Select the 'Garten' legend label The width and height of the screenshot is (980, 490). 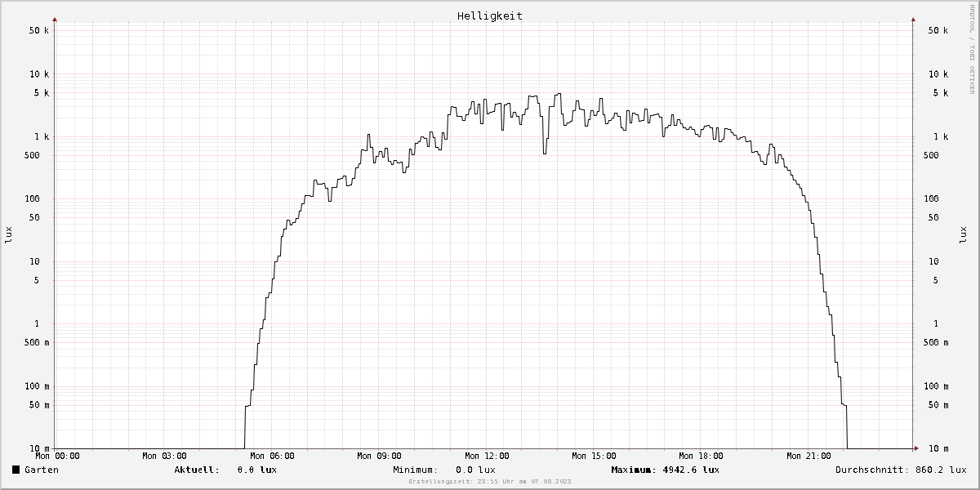(x=42, y=470)
